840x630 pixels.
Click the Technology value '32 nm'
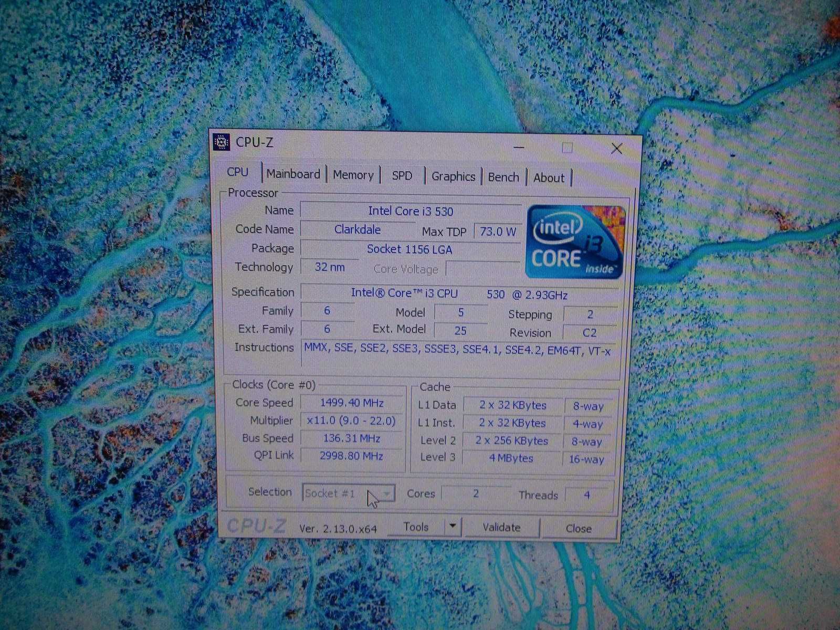coord(330,267)
